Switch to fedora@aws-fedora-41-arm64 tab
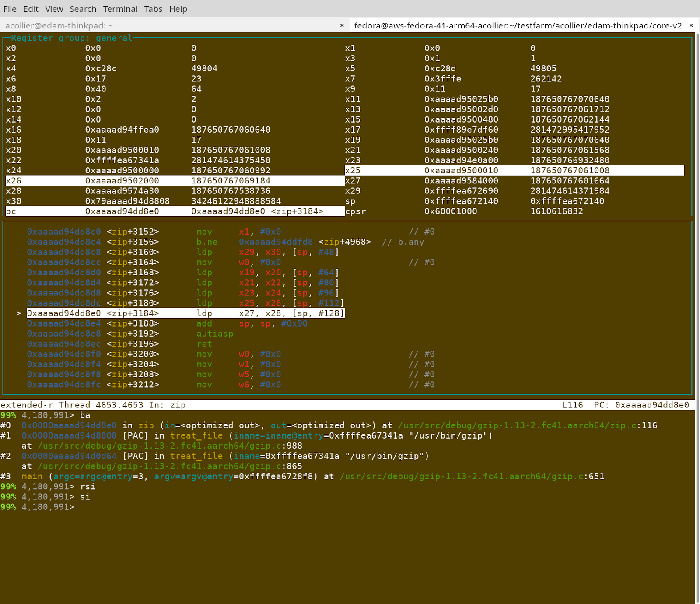 tap(518, 25)
